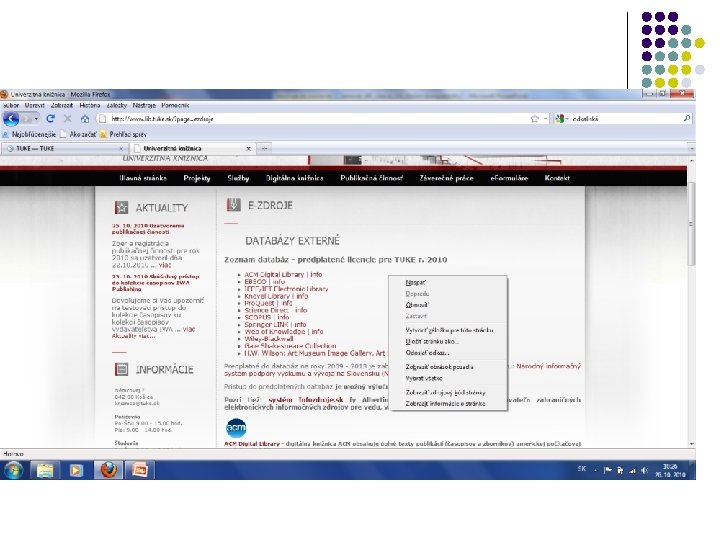Close the TUKE — TUKE tab
The image size is (720, 540).
point(121,149)
